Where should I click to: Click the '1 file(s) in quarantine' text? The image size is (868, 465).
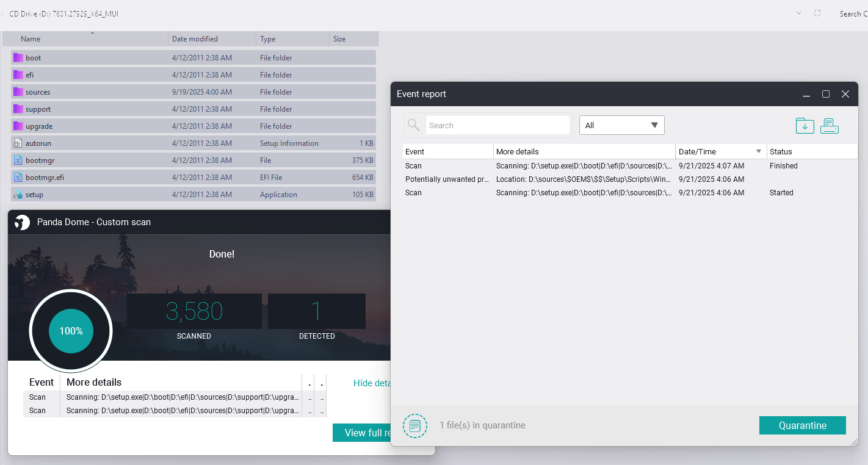pyautogui.click(x=482, y=425)
